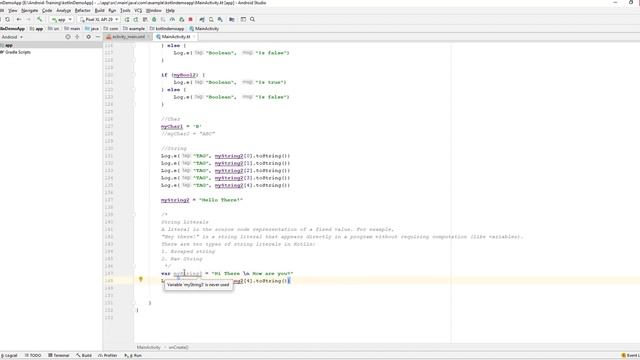Viewport: 640px width, 360px height.
Task: Open the Run tool window
Action: (x=133, y=356)
